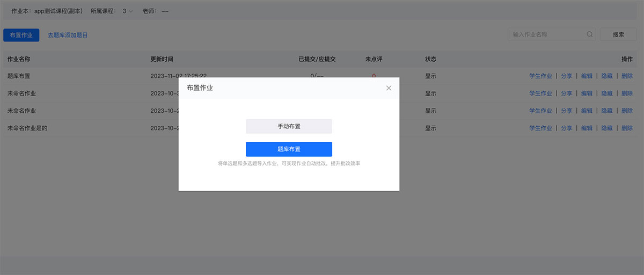Open 去题库添加题目 link
Screen dimensions: 644x275
pos(68,35)
